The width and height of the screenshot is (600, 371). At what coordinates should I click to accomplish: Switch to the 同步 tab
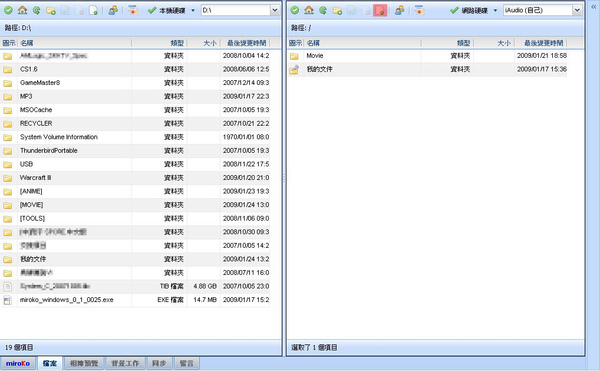(159, 363)
